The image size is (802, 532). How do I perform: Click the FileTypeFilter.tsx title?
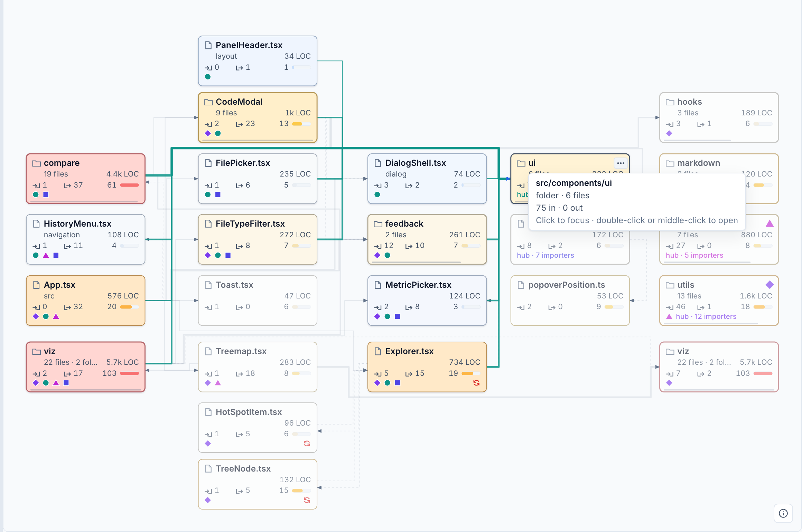pyautogui.click(x=250, y=224)
